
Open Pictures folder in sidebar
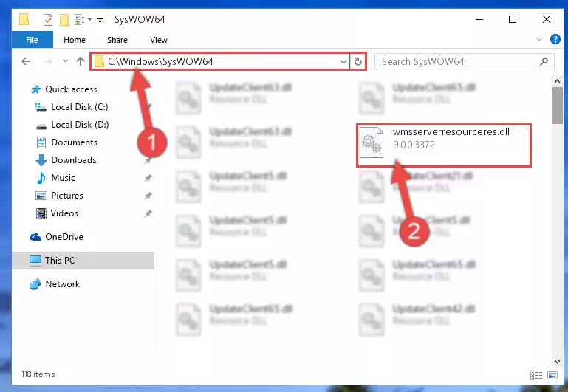click(x=67, y=196)
